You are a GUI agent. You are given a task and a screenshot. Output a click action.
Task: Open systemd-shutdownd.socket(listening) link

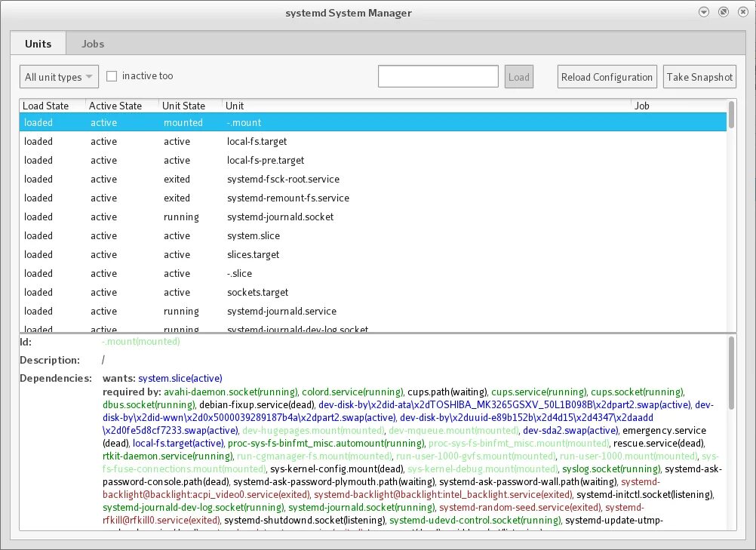[x=306, y=521]
